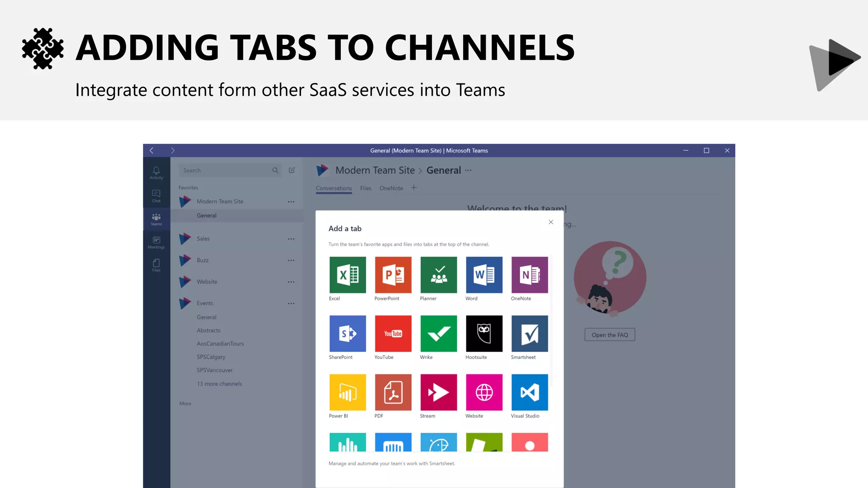Add the Smartsheet tab app

(x=529, y=333)
